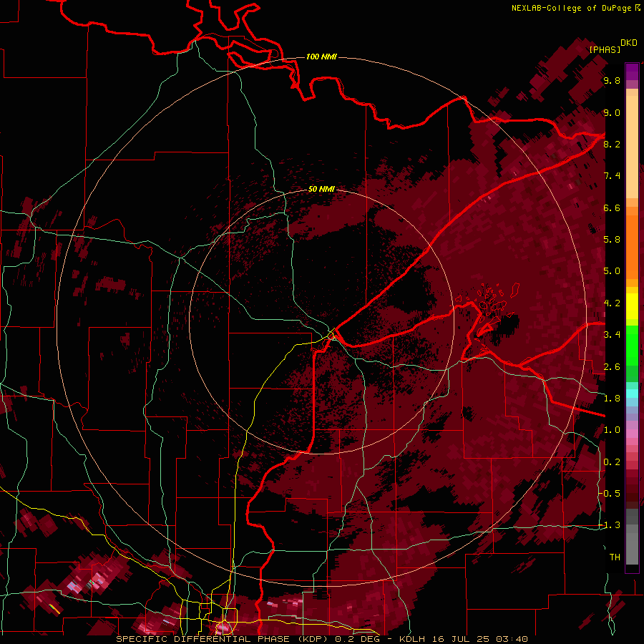This screenshot has width=644, height=644.
Task: Click the purple swatch atop the color scale
Action: coord(632,72)
